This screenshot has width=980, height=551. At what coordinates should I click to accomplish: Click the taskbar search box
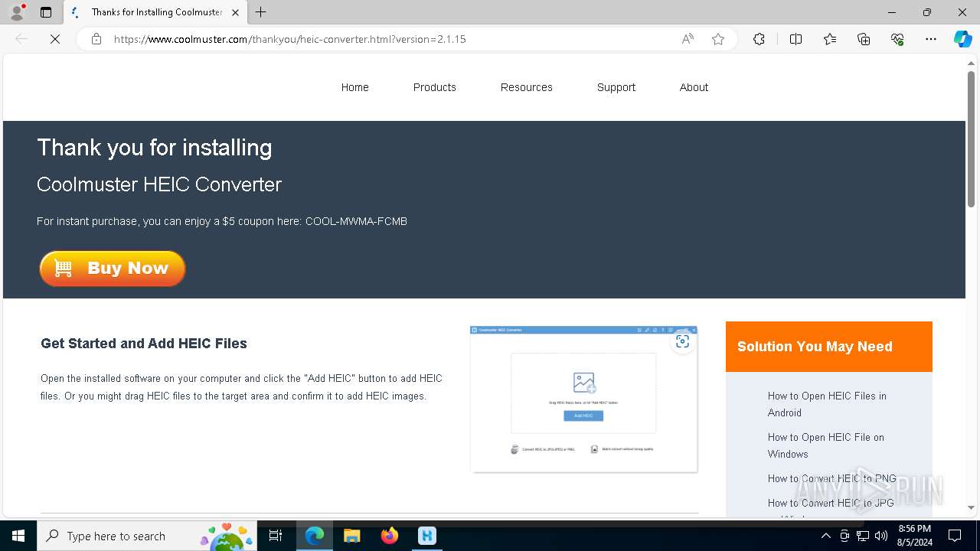pos(147,536)
